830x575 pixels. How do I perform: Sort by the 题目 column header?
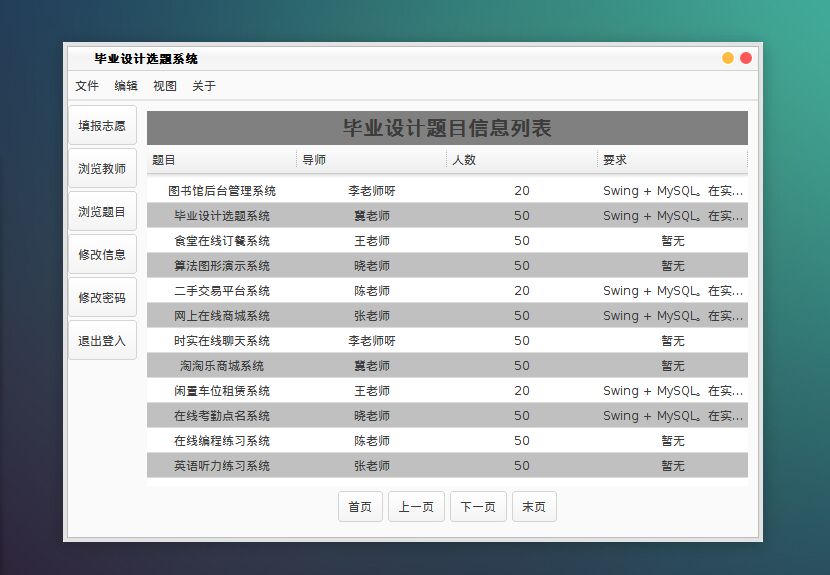tap(222, 159)
